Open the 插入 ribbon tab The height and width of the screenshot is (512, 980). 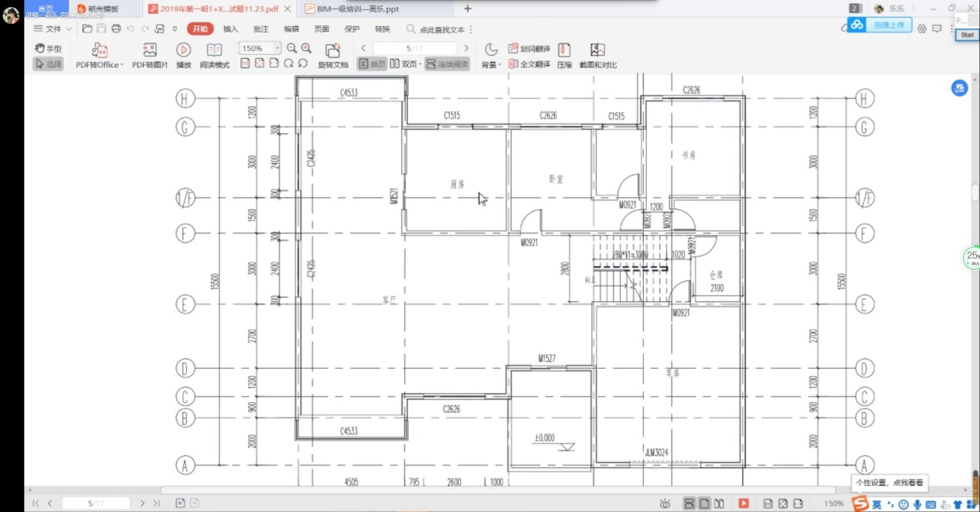[230, 29]
